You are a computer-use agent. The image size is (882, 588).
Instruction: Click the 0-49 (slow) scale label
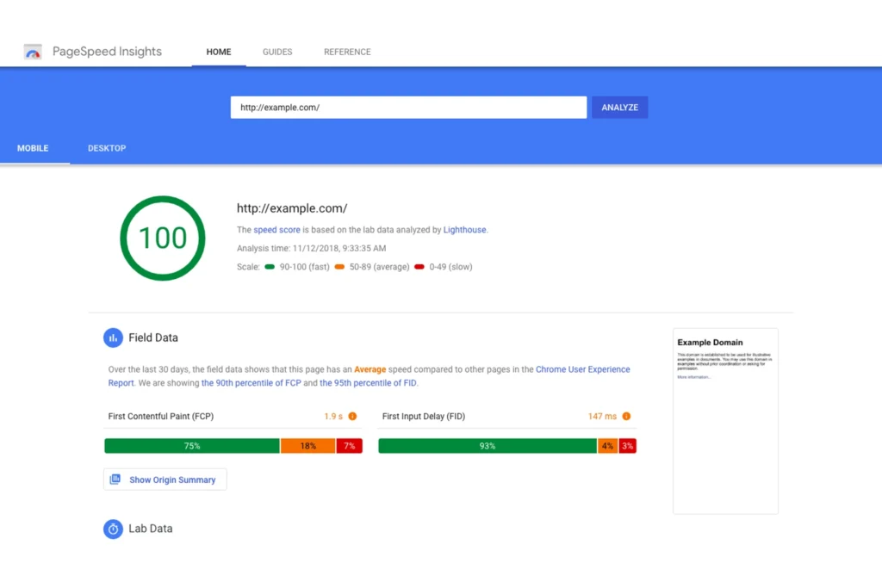450,267
